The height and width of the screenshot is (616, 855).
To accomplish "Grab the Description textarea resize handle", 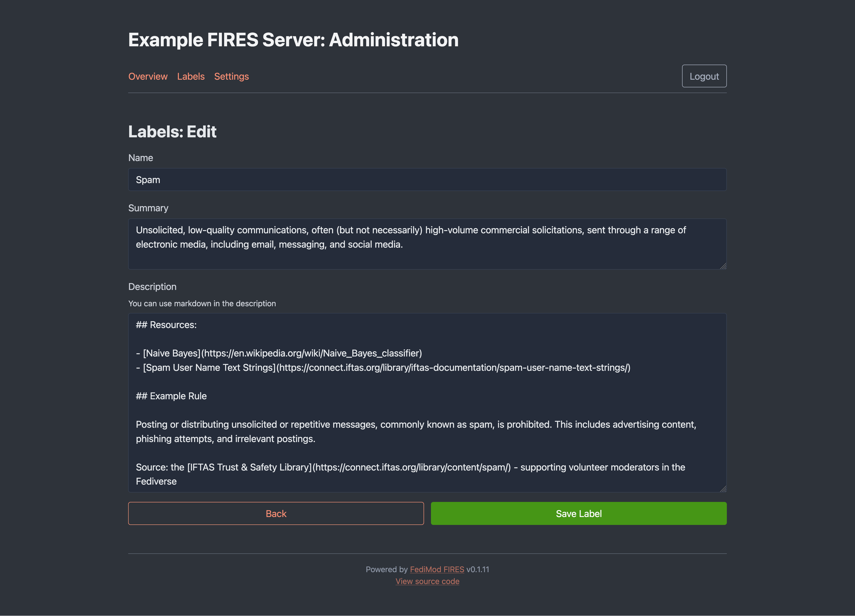I will [723, 489].
